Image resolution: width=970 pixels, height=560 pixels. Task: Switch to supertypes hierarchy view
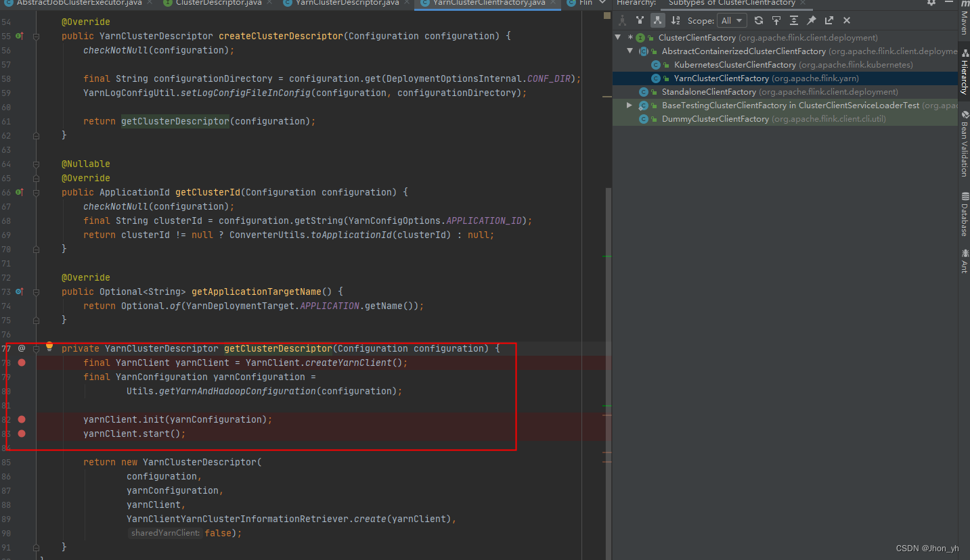point(640,20)
